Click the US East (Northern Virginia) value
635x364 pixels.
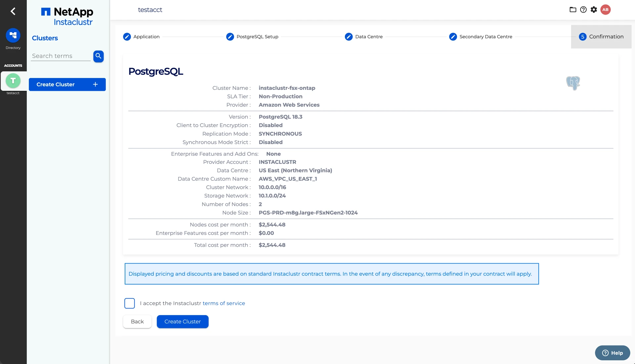(295, 170)
